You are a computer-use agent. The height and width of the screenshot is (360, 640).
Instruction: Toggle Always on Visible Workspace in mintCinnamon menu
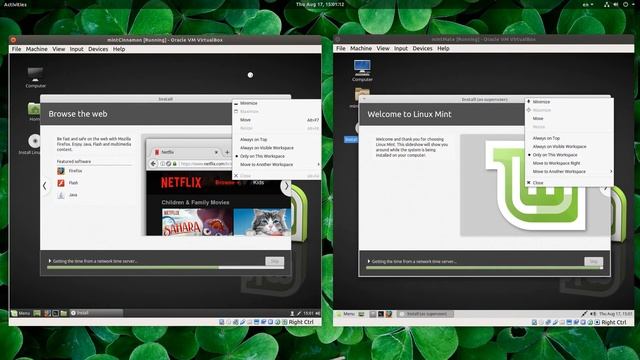(276, 148)
